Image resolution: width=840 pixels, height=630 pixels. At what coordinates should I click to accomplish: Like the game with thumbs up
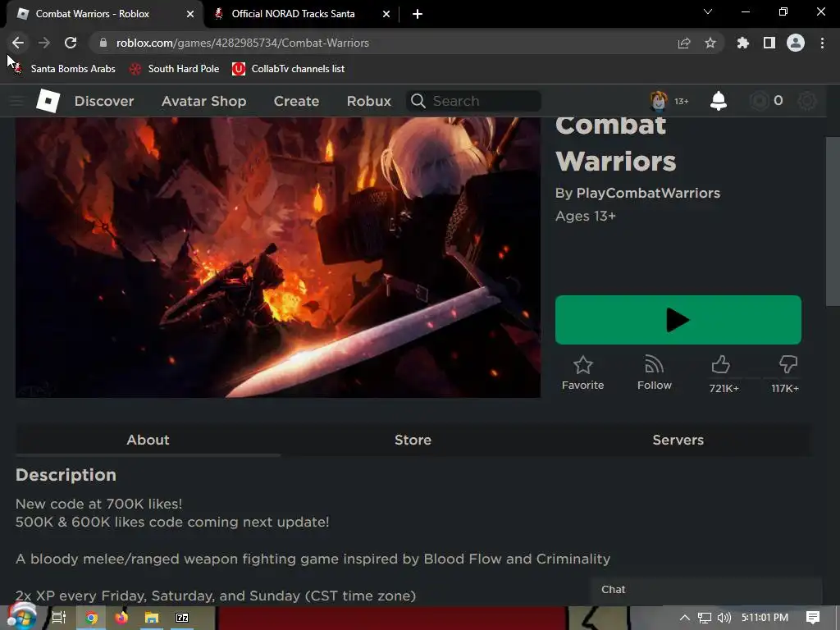tap(721, 365)
